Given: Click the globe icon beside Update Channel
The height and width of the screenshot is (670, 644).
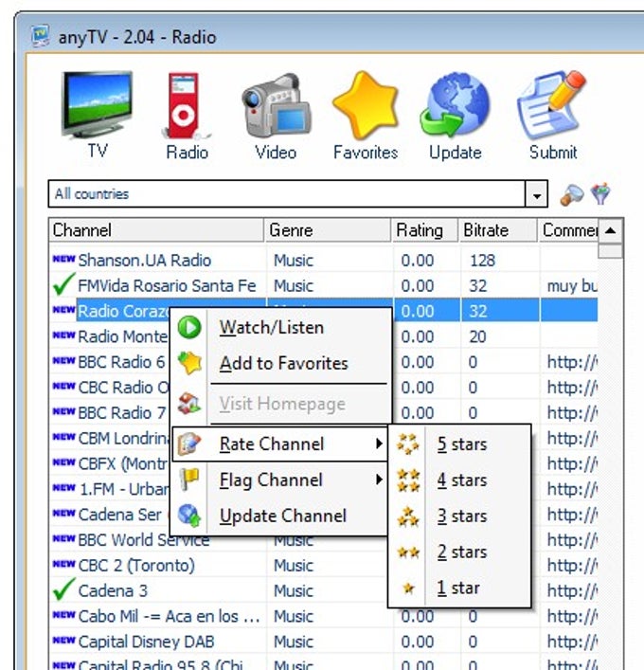Looking at the screenshot, I should [x=189, y=516].
